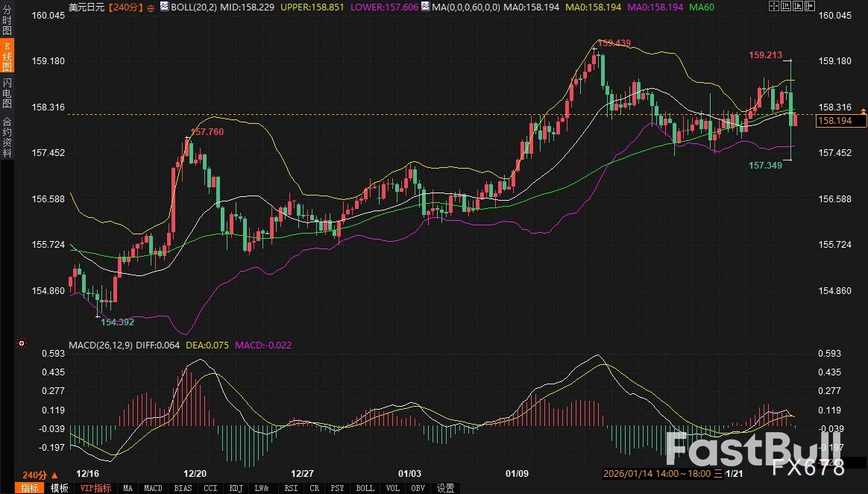The height and width of the screenshot is (494, 868).
Task: Open the 合约资料 contract info tab
Action: point(7,137)
